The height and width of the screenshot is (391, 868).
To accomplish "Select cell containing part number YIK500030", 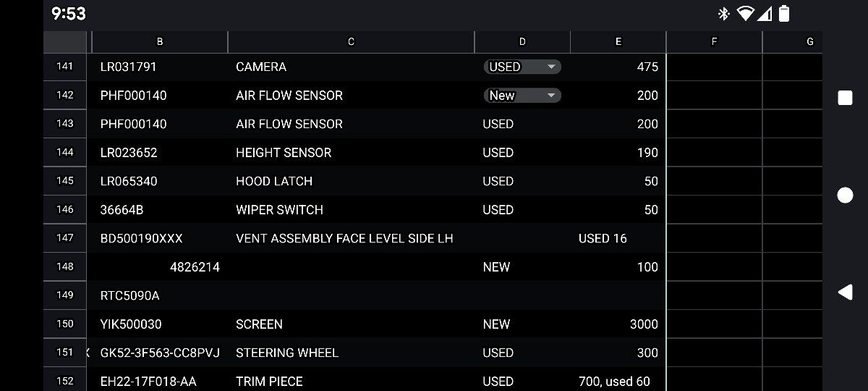I will (159, 324).
